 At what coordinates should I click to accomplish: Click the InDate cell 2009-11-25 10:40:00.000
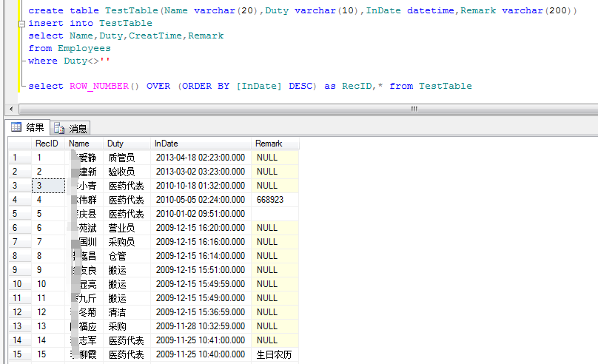click(x=201, y=354)
